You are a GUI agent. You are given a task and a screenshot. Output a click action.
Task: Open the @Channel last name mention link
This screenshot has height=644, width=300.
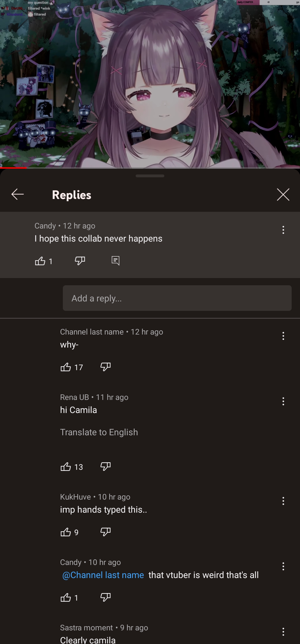point(103,575)
